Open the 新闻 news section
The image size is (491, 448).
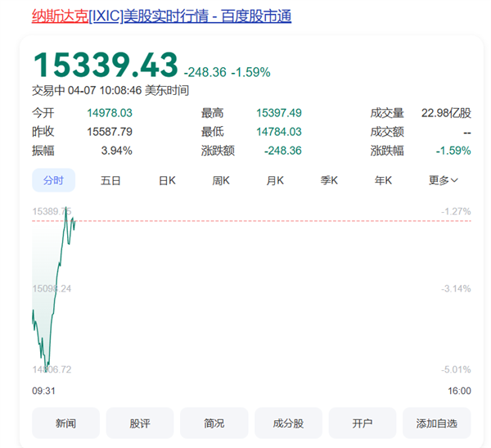[65, 423]
